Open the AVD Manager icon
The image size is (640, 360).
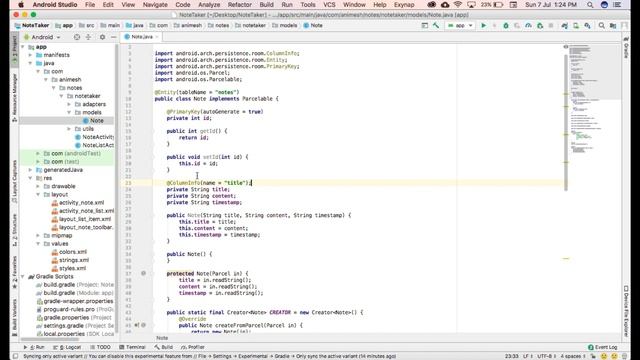click(576, 25)
